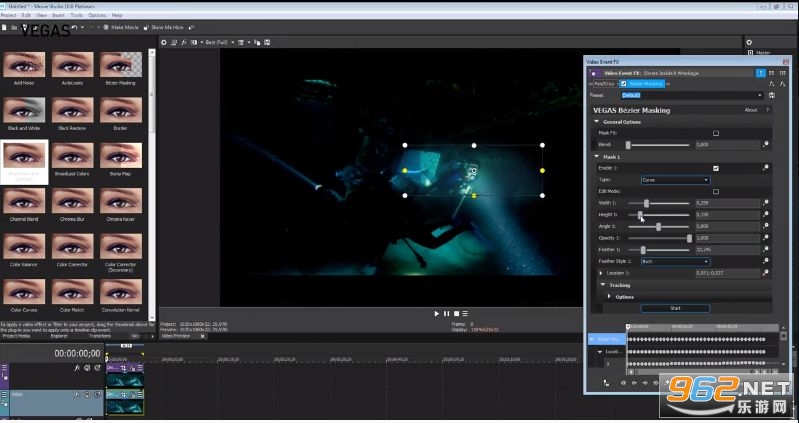Choose the Bézier Masking effect thumbnail
This screenshot has width=799, height=423.
click(121, 65)
